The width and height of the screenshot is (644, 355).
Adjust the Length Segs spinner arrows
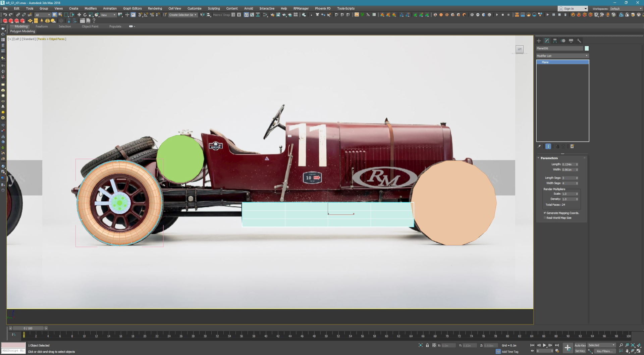tap(577, 178)
